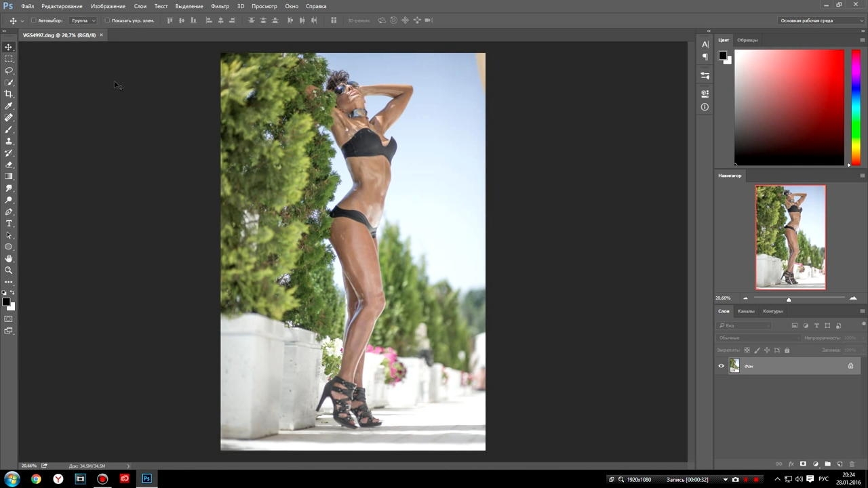Open the Обычные blend mode dropdown
The image size is (868, 488).
click(x=758, y=338)
